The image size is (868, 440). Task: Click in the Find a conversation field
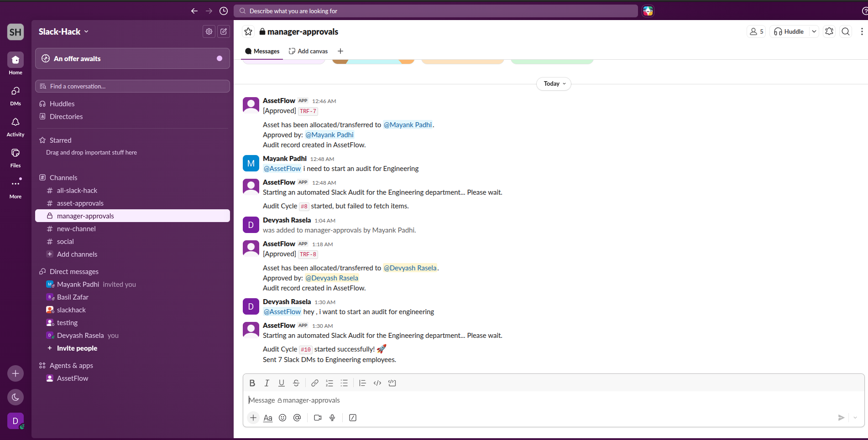point(132,86)
